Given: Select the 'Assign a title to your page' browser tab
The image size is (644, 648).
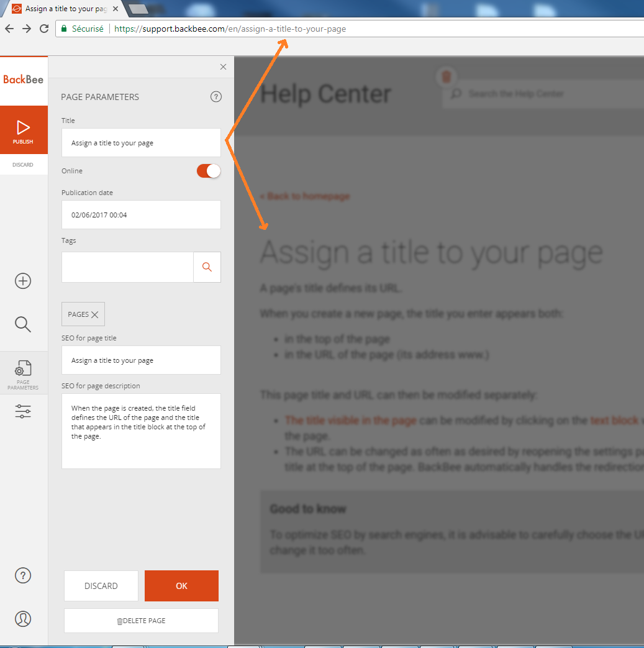Looking at the screenshot, I should [66, 9].
